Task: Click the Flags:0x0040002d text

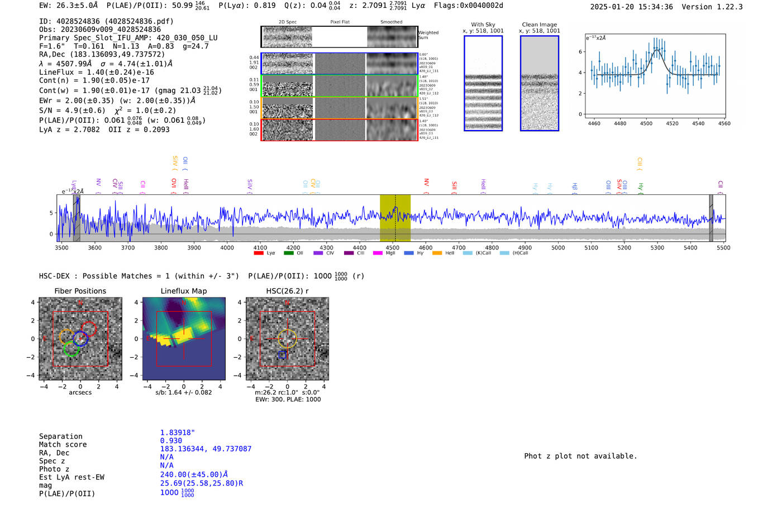Action: [x=469, y=5]
